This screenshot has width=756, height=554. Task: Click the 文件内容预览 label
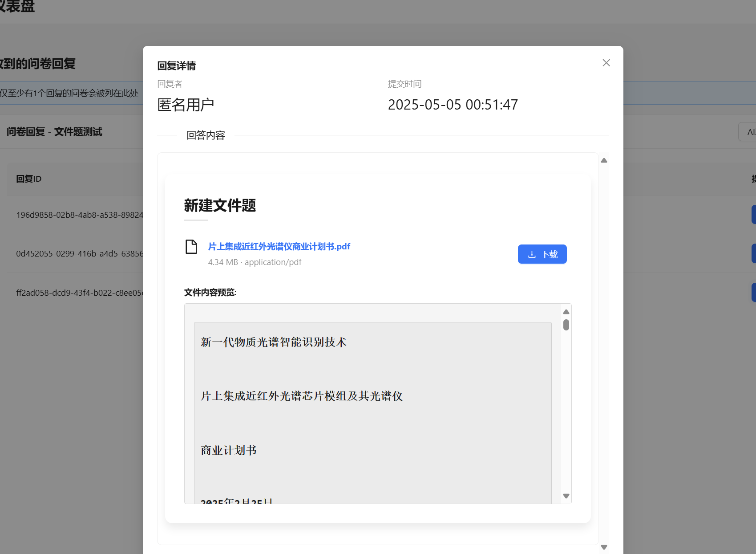[210, 293]
